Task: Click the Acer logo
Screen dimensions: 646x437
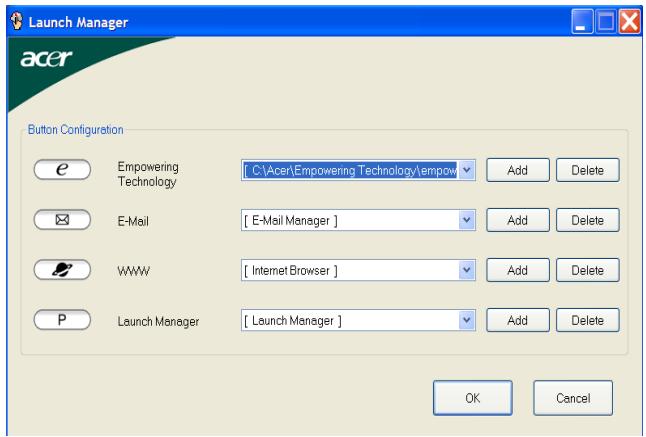Action: pos(46,59)
